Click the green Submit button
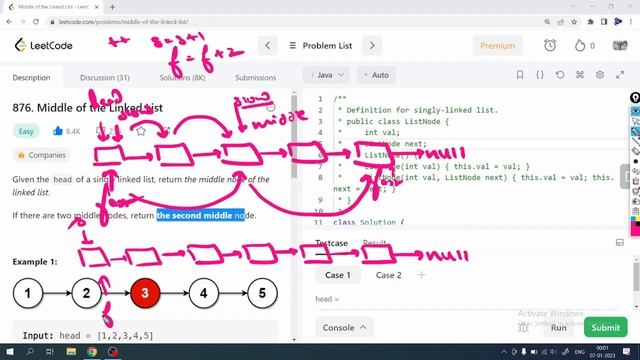The width and height of the screenshot is (640, 360). pos(606,327)
